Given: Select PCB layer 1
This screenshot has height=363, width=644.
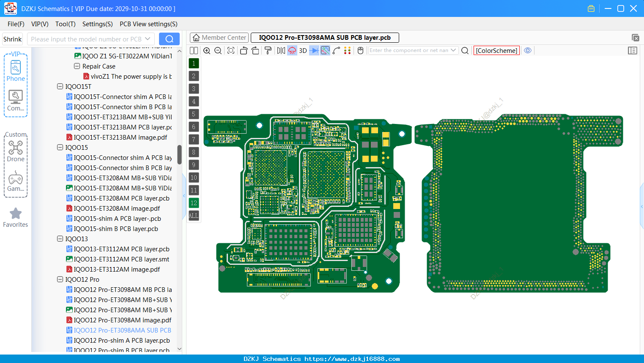Looking at the screenshot, I should (x=194, y=63).
